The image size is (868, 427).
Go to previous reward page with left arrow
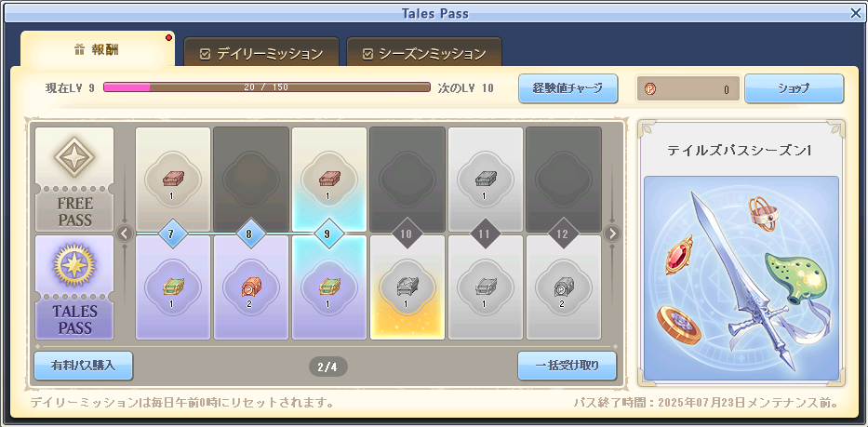(x=124, y=234)
